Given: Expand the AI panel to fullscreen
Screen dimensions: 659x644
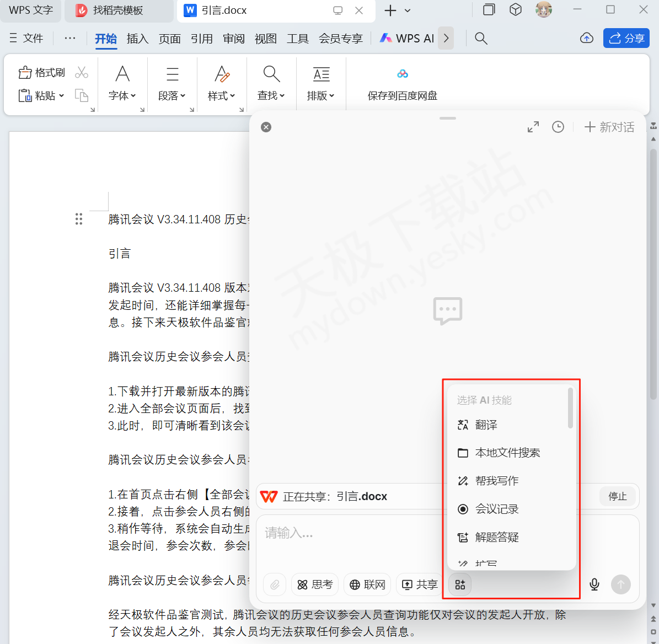Looking at the screenshot, I should (533, 127).
